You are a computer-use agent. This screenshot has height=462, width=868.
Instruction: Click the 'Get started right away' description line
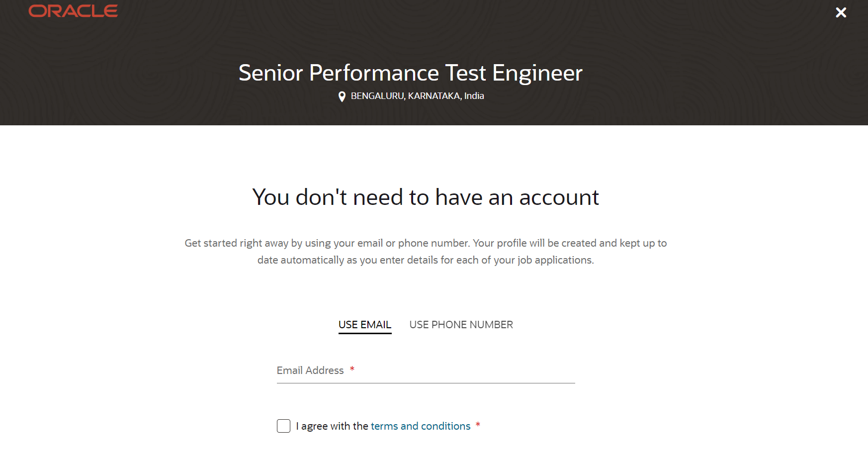(426, 243)
